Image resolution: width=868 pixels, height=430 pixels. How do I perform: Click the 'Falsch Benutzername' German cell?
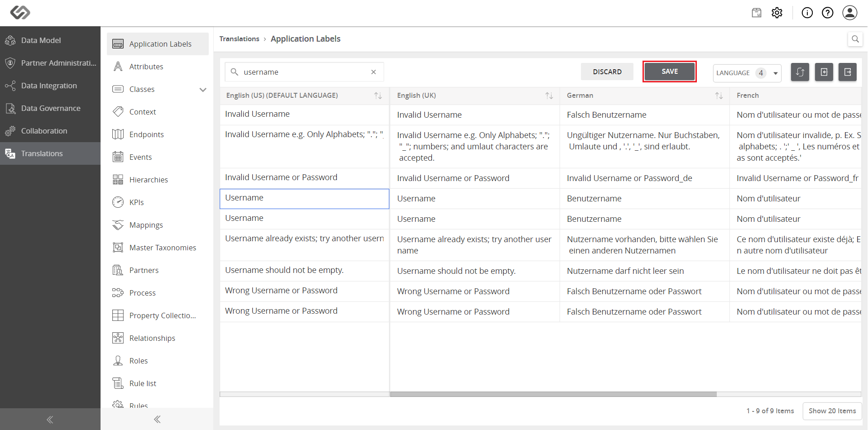coord(644,115)
